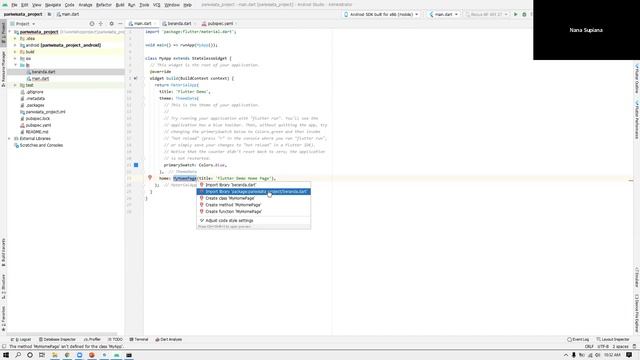The width and height of the screenshot is (640, 360).
Task: Click the Debug bug icon
Action: 524,14
